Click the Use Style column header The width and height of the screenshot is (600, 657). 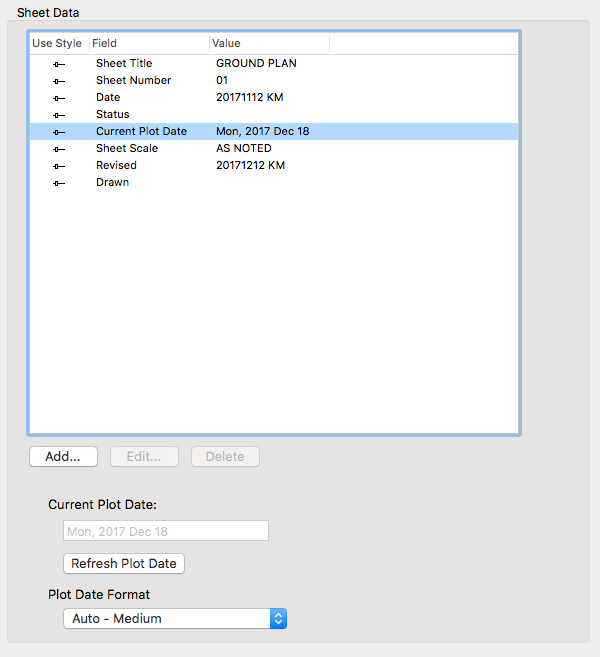[x=57, y=43]
